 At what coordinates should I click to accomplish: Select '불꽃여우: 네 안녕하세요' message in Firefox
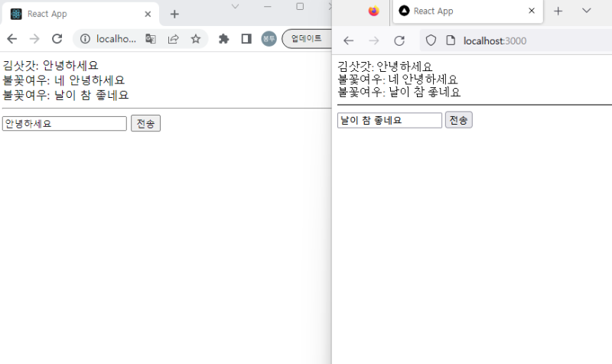coord(398,80)
